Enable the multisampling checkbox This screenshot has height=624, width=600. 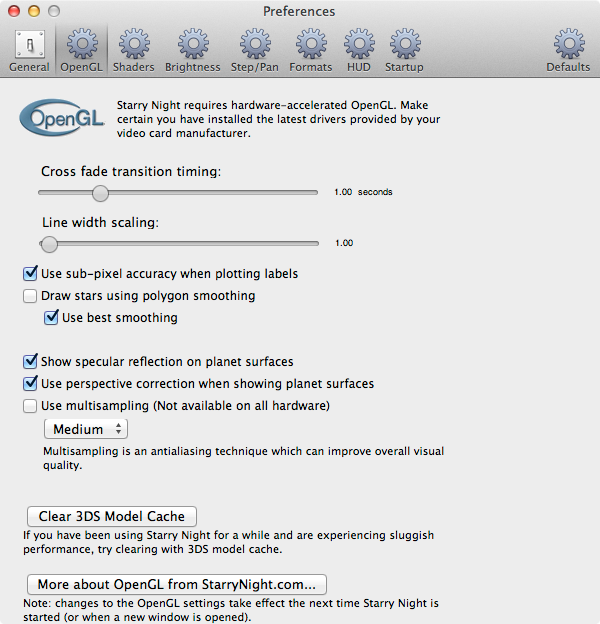[30, 406]
